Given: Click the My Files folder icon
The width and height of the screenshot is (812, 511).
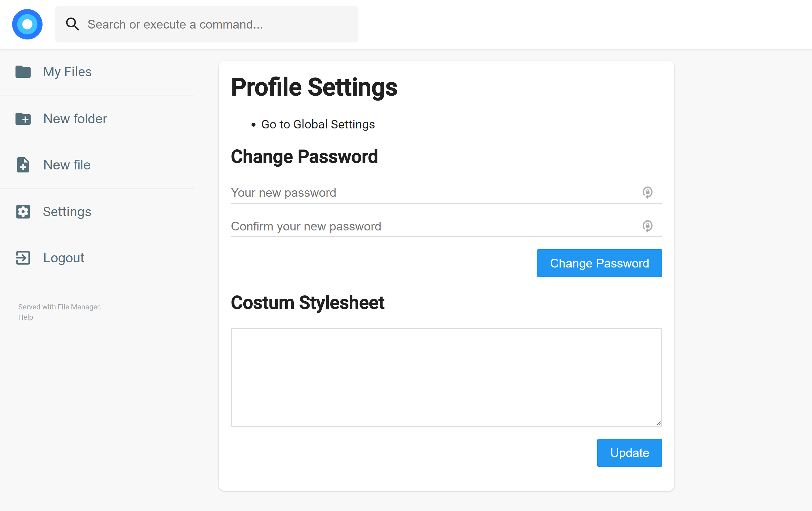Looking at the screenshot, I should pos(22,71).
